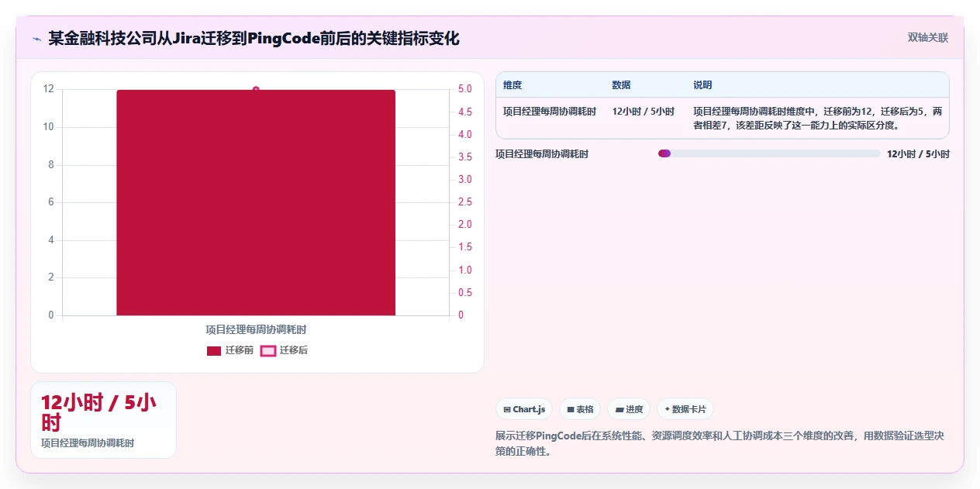
Task: Click the footer description starting 展示迁移PingCode后
Action: pos(719,443)
